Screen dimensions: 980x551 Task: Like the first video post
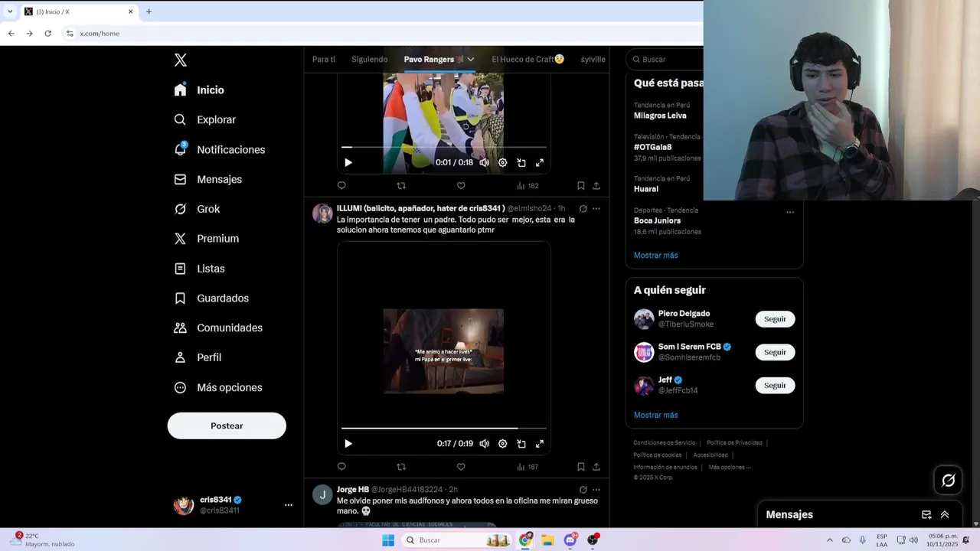click(x=461, y=185)
